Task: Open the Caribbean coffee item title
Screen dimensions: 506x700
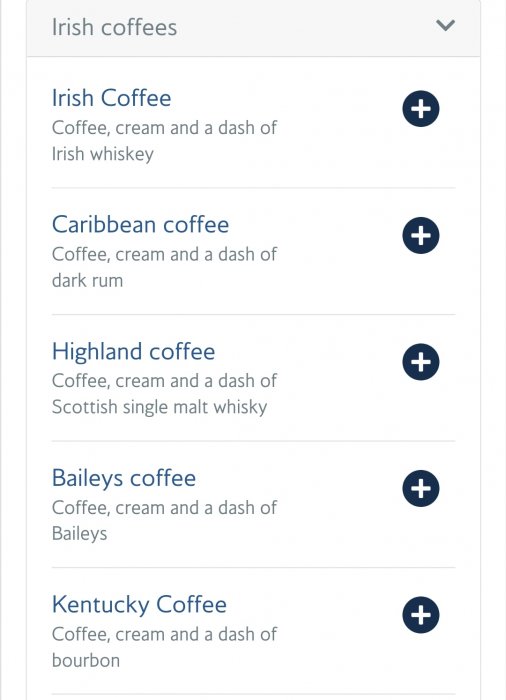Action: coord(140,224)
